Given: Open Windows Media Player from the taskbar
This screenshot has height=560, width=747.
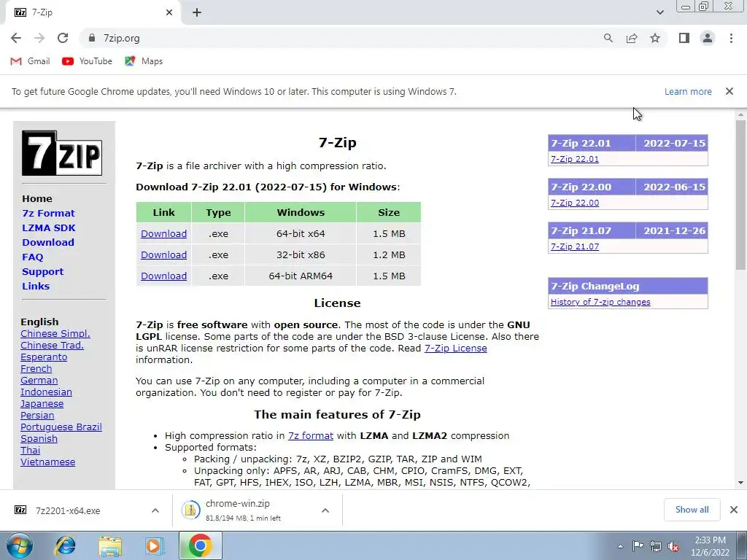Looking at the screenshot, I should [x=155, y=545].
